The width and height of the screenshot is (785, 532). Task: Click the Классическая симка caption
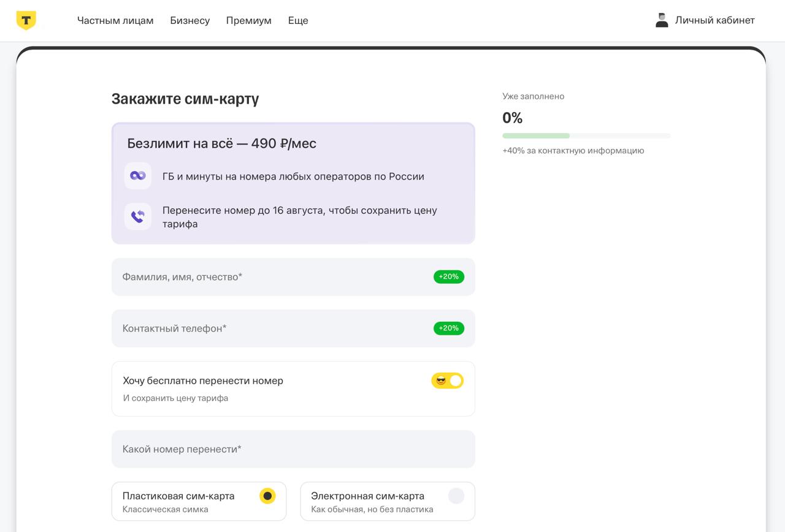pyautogui.click(x=166, y=509)
